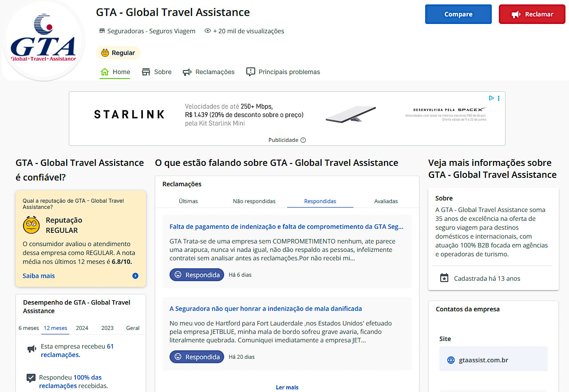
Task: Click 'Há 6 dias' timestamp
Action: point(240,275)
